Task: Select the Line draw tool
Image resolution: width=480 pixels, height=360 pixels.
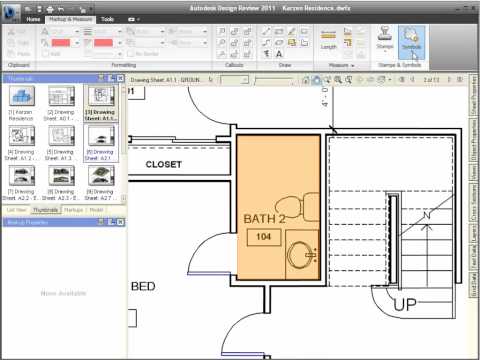Action: point(266,31)
